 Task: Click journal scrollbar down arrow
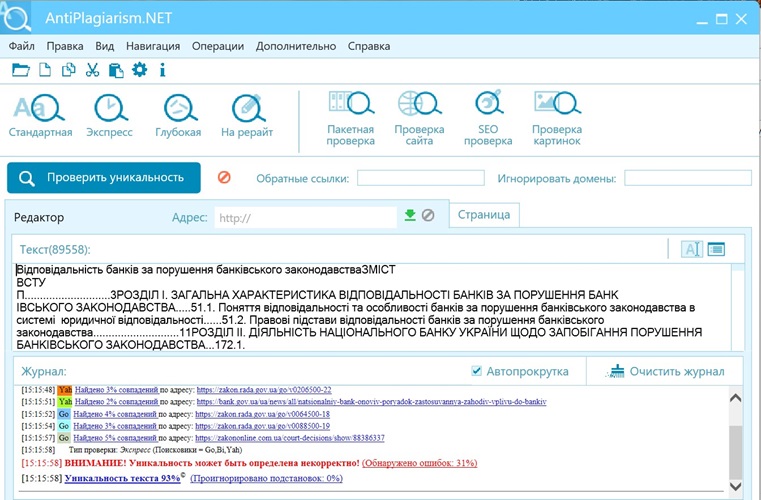pos(736,486)
